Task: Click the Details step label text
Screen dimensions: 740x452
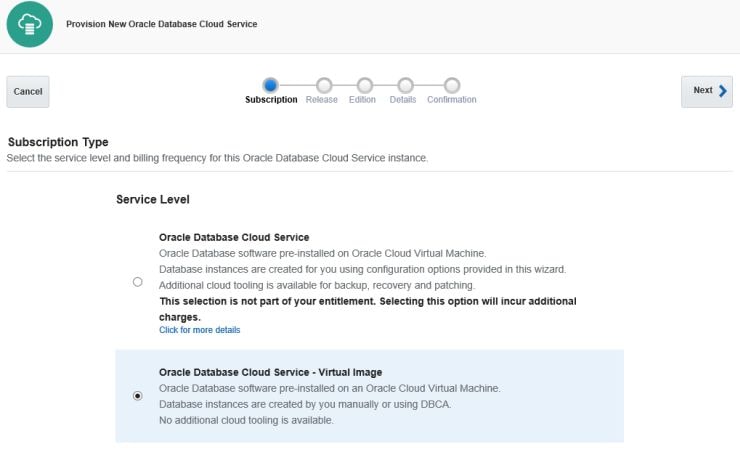Action: click(403, 100)
